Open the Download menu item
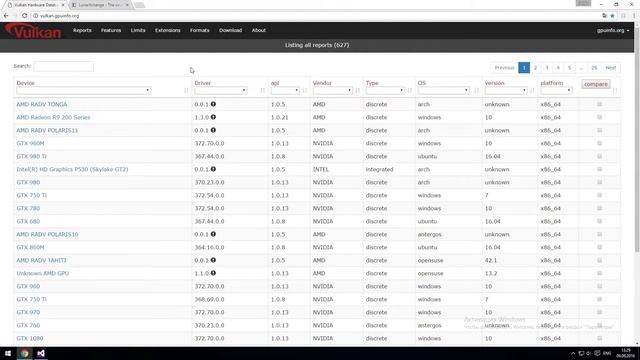This screenshot has height=360, width=640. [231, 30]
